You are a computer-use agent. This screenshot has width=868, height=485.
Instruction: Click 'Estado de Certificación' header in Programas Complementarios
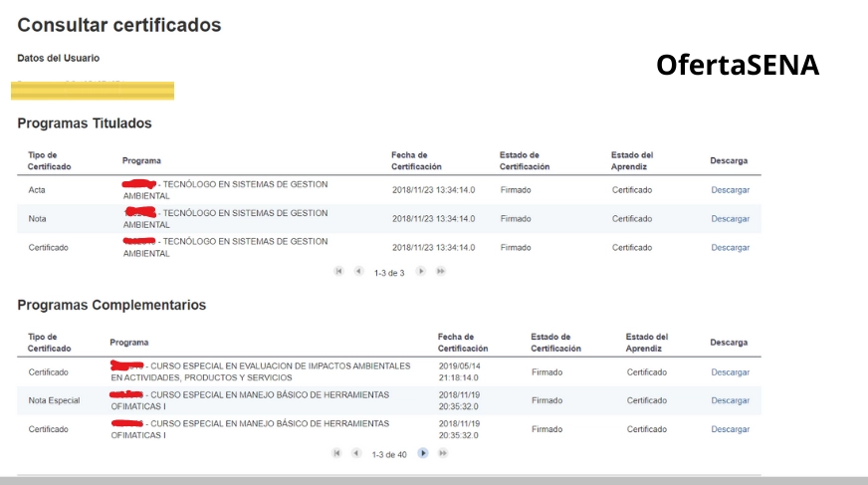click(555, 343)
